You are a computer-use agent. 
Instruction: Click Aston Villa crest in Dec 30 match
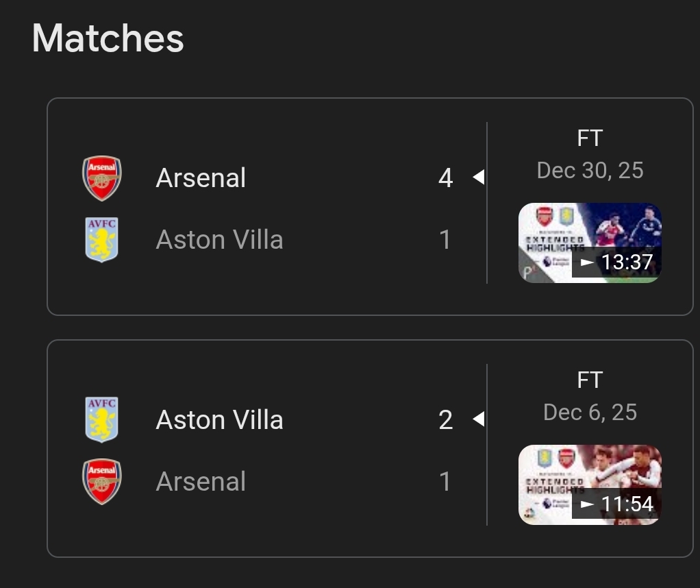coord(102,239)
